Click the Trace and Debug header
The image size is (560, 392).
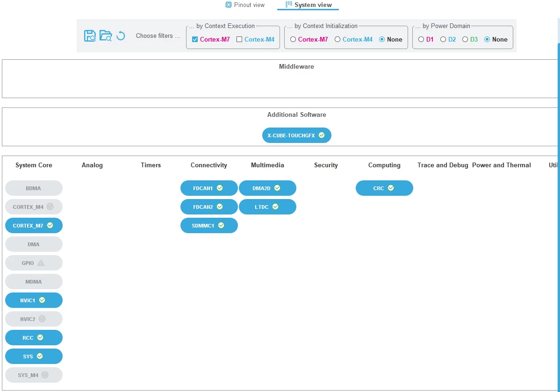[443, 165]
